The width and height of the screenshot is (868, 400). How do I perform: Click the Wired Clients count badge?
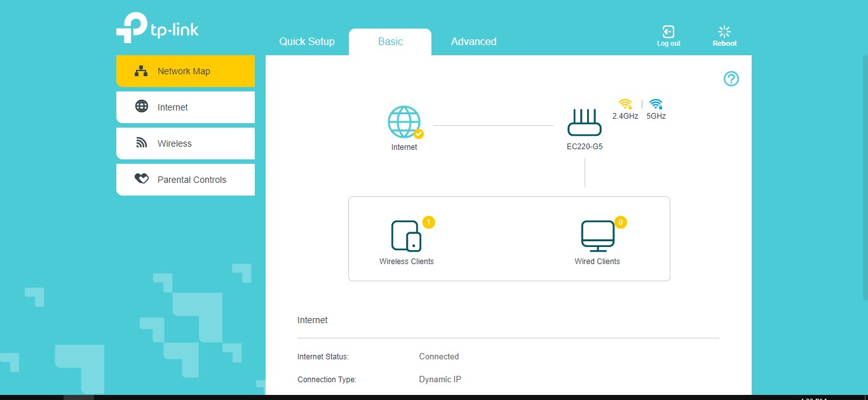tap(621, 222)
